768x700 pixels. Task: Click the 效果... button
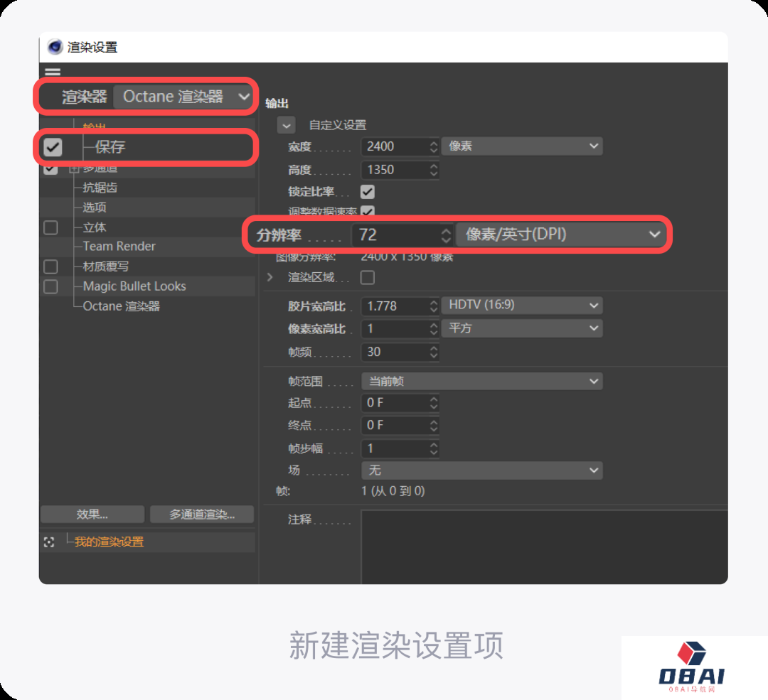click(92, 515)
